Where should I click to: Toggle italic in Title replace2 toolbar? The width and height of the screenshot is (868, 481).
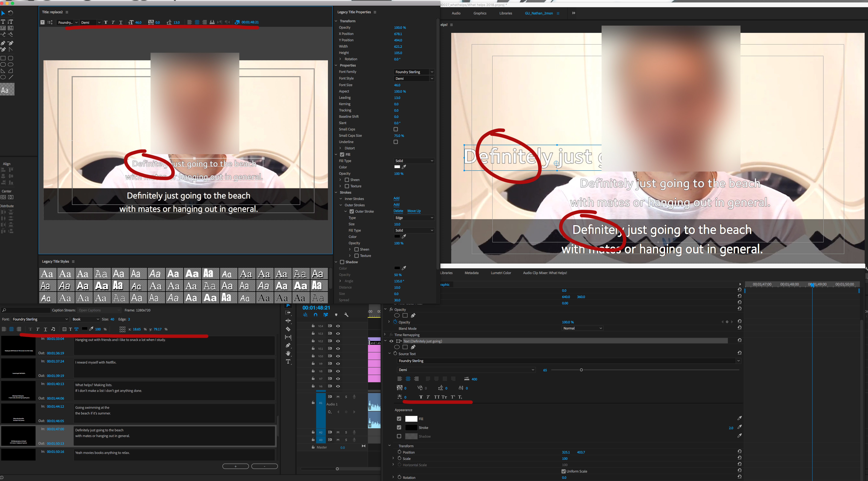pos(113,22)
